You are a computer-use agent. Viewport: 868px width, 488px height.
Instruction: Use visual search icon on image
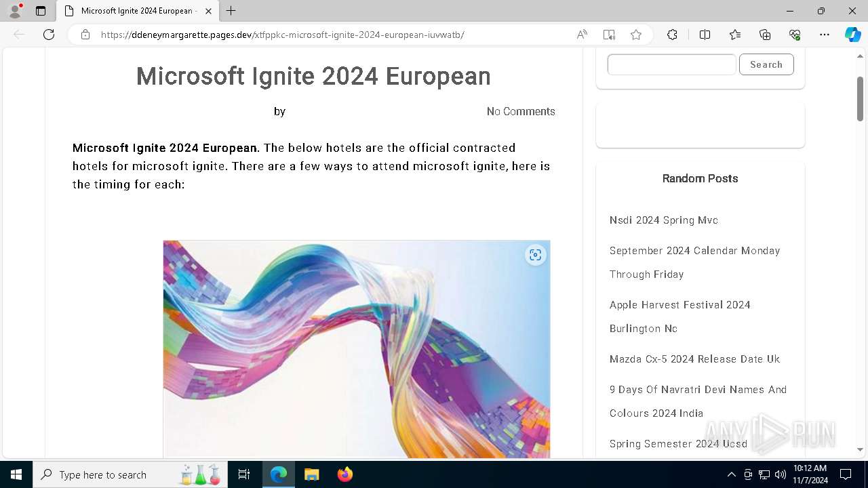coord(536,255)
